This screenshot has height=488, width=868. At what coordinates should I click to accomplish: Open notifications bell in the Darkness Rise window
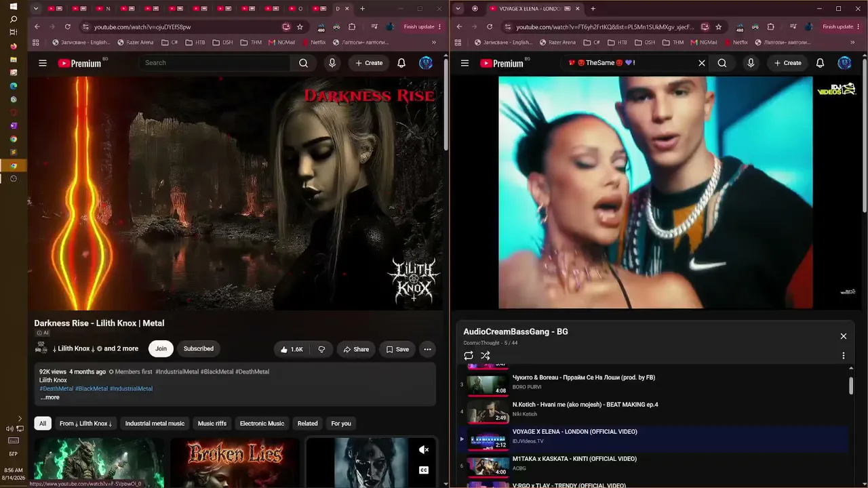[x=401, y=63]
